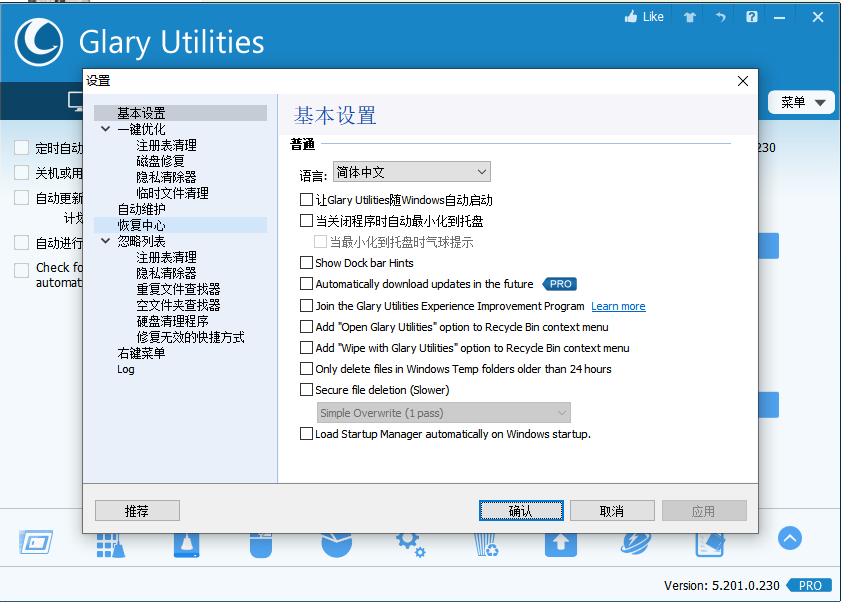Open 重复文件查找器 ignore list

[178, 289]
